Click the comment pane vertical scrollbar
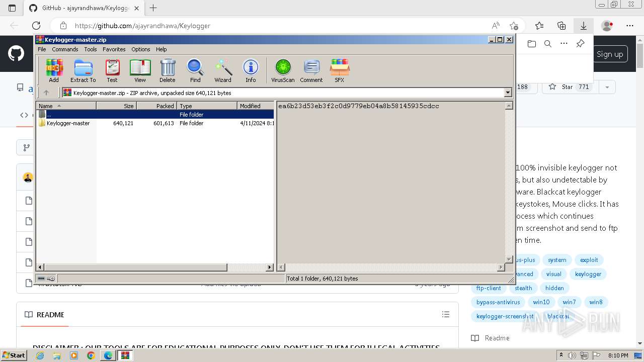Viewport: 644px width, 362px height. [x=509, y=183]
